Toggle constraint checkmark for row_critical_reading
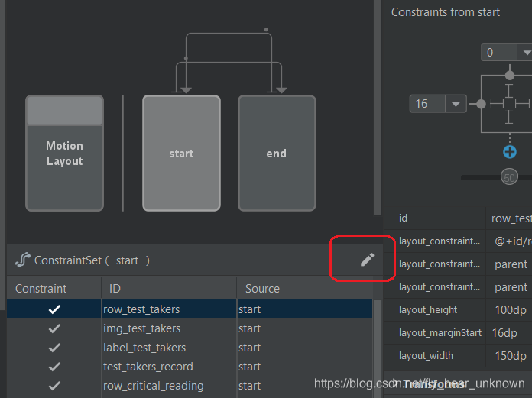 tap(54, 386)
